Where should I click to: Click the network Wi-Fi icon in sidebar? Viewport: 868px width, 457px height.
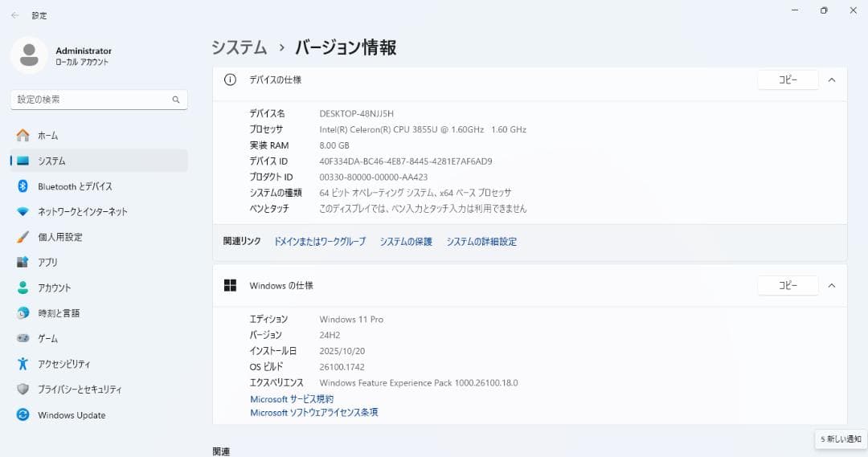pos(23,211)
